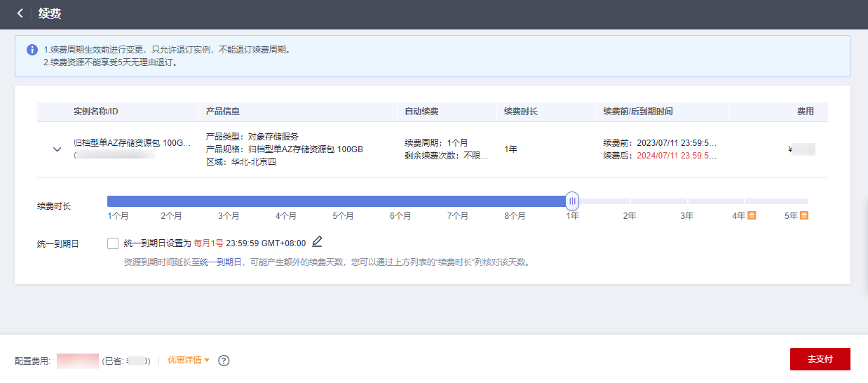Choose 6个月 renewal duration
Viewport: 868px width, 383px height.
click(400, 216)
